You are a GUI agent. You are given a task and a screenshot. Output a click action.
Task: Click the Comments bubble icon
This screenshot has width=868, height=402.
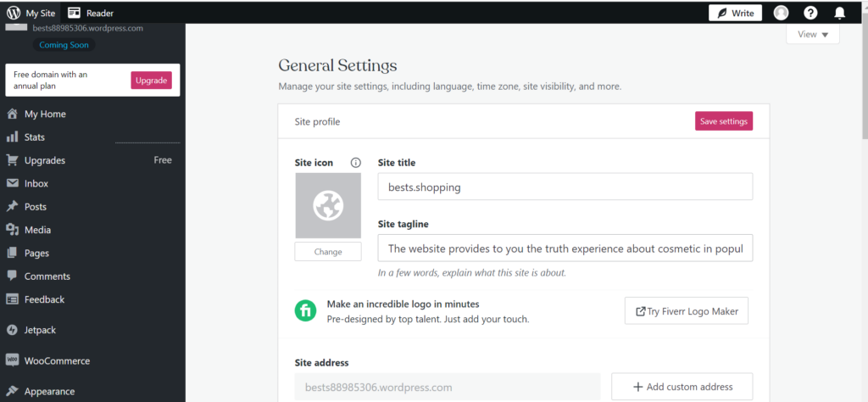[12, 276]
